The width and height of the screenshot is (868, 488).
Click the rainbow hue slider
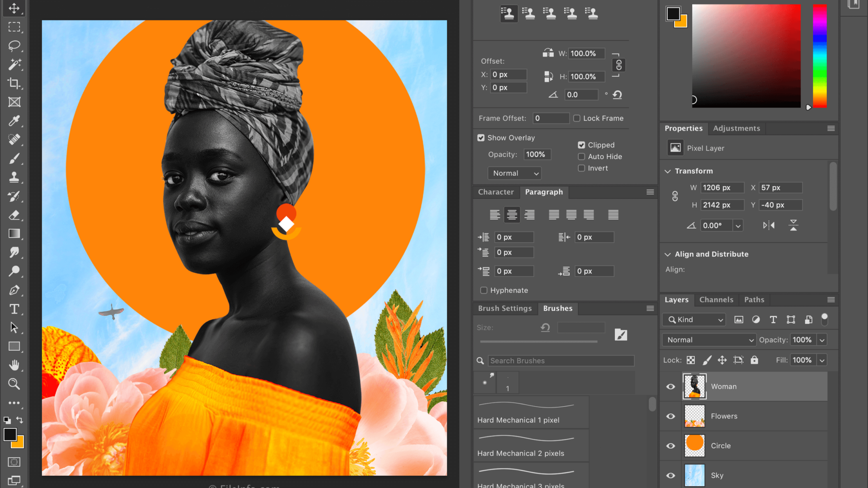click(820, 56)
